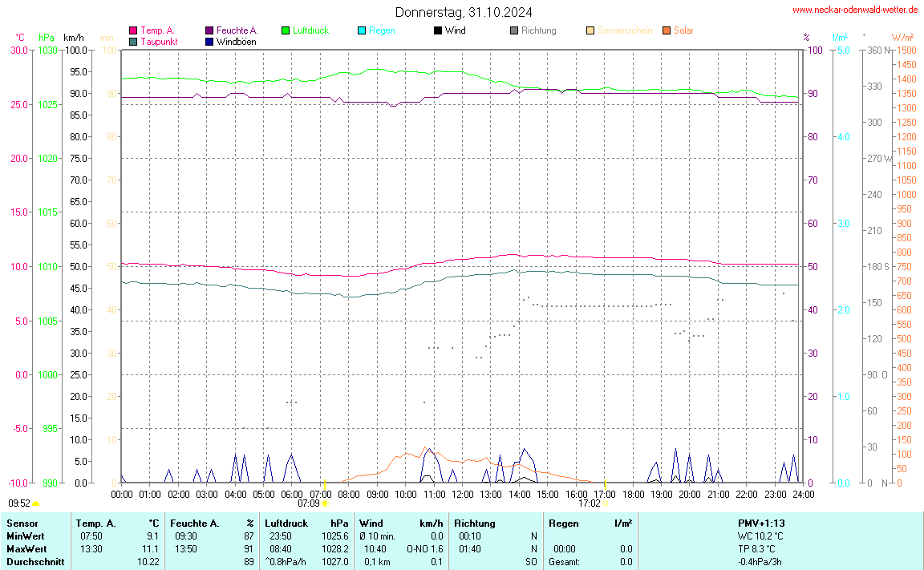Image resolution: width=924 pixels, height=570 pixels.
Task: Select the Luftdruck column header in table
Action: (x=286, y=523)
